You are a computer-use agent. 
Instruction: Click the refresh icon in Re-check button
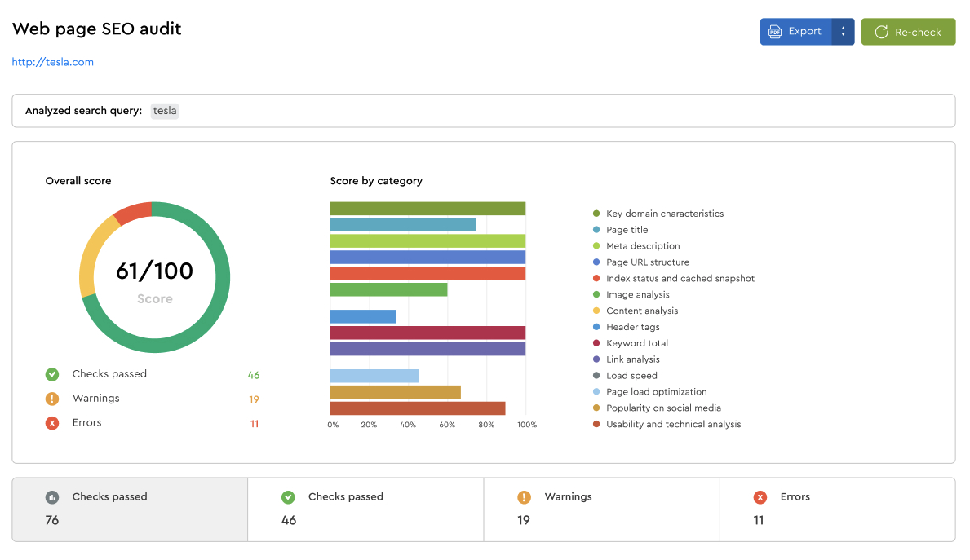coord(881,32)
